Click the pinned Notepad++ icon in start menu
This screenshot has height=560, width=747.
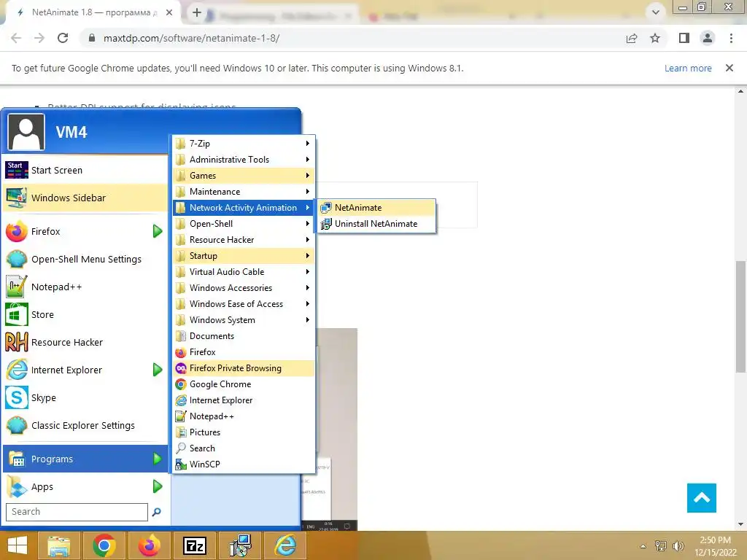(x=17, y=287)
